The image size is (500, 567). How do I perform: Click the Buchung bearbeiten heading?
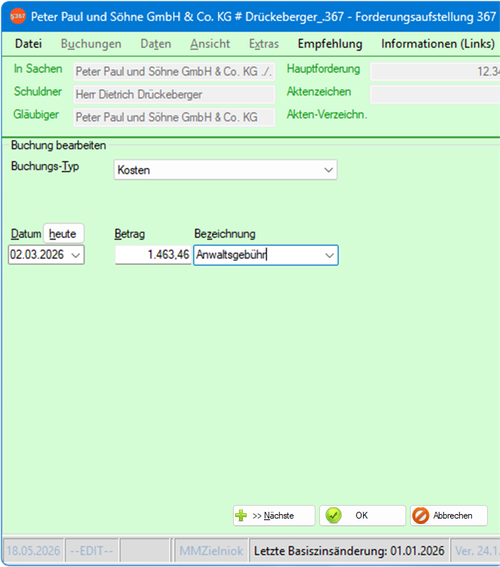(x=58, y=145)
